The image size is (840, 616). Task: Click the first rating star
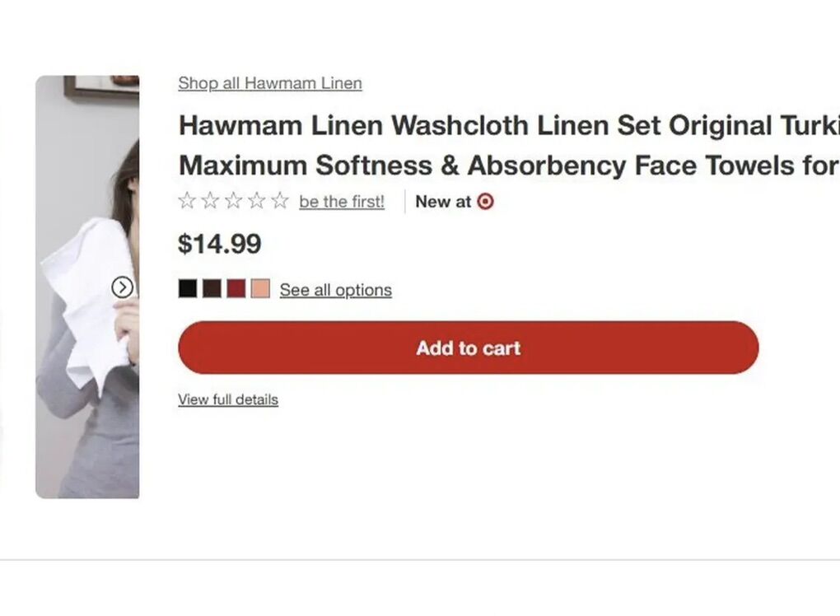(187, 201)
